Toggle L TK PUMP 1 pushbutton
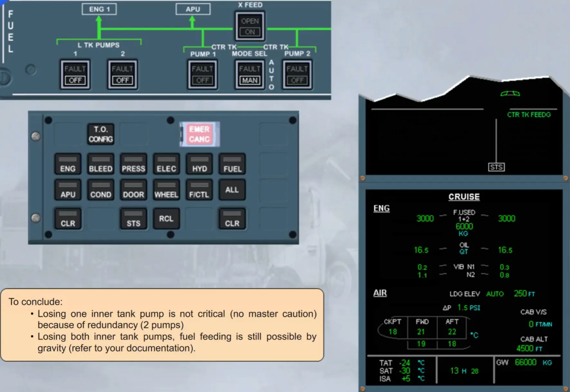This screenshot has height=392, width=570. pyautogui.click(x=75, y=75)
